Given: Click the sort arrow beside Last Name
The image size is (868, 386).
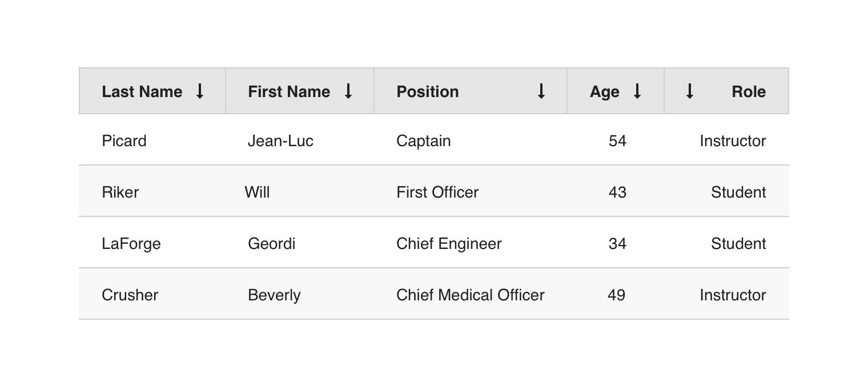Looking at the screenshot, I should (200, 91).
